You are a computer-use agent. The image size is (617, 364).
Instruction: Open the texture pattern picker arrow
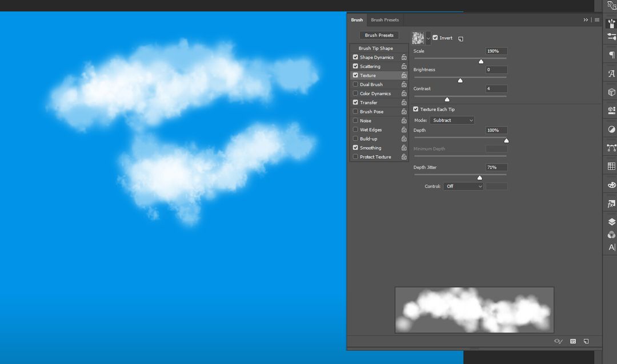[428, 38]
